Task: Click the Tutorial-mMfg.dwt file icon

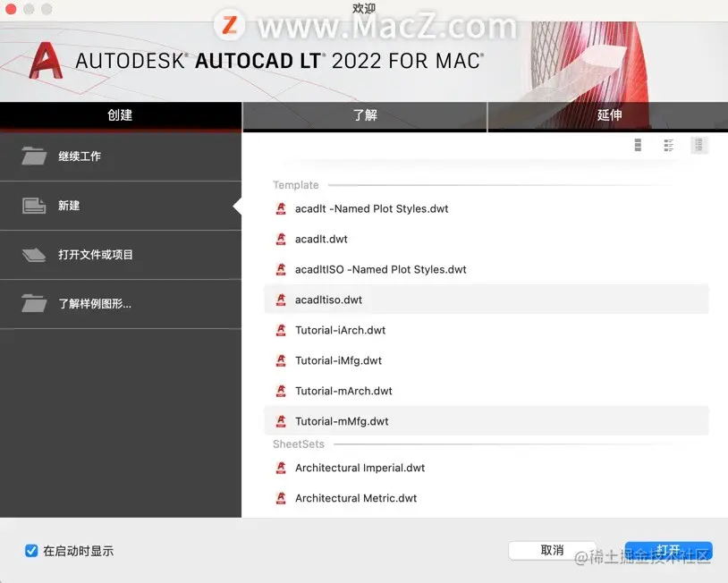Action: (281, 421)
